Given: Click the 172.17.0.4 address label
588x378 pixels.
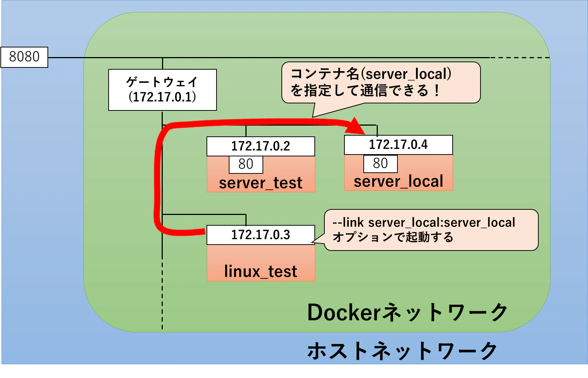Looking at the screenshot, I should pyautogui.click(x=399, y=145).
